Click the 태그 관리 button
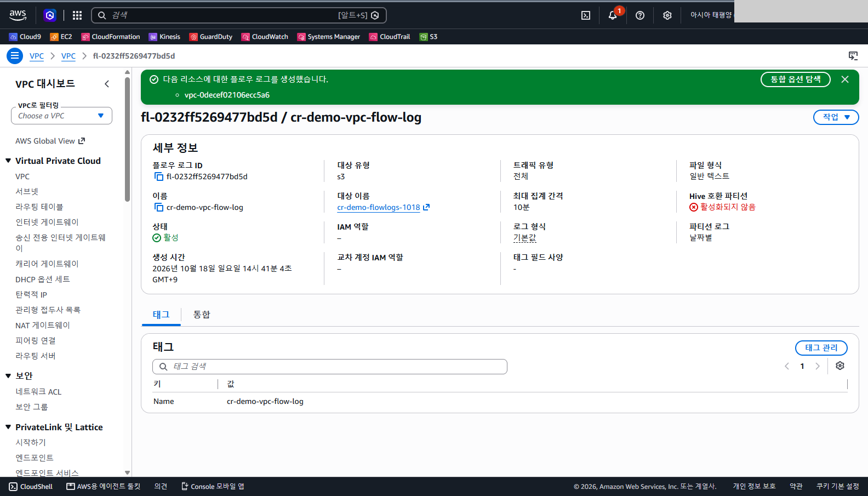Viewport: 868px width, 496px height. [821, 348]
